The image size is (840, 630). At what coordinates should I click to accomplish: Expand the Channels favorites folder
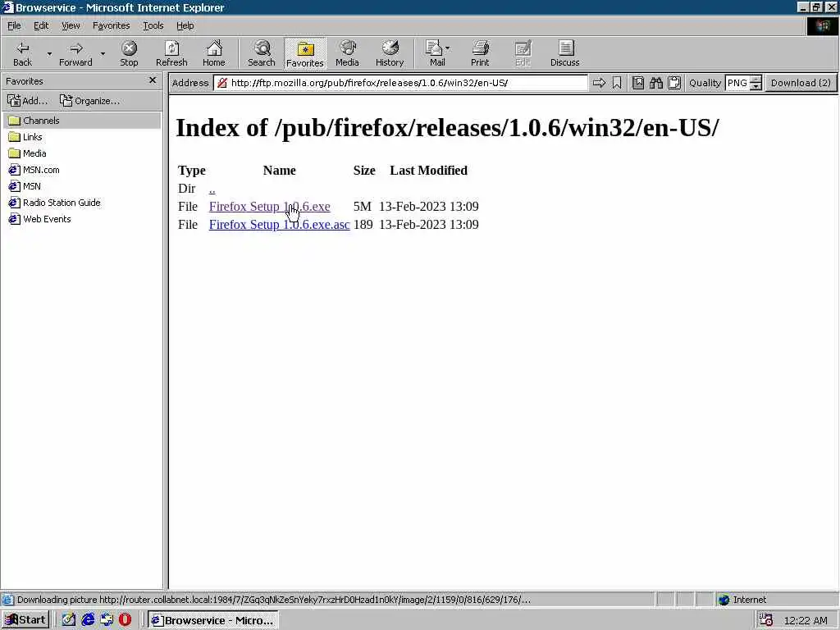(x=82, y=121)
